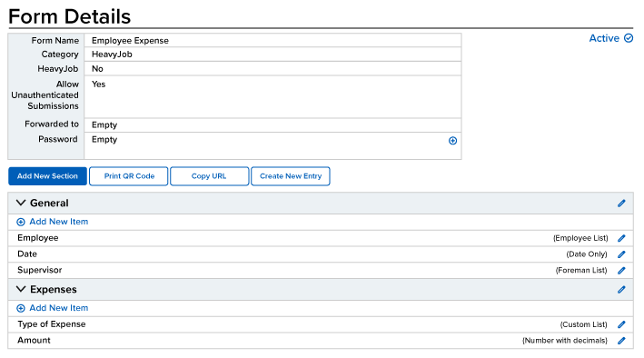Edit the Amount item pencil icon
The width and height of the screenshot is (644, 358).
coord(621,341)
